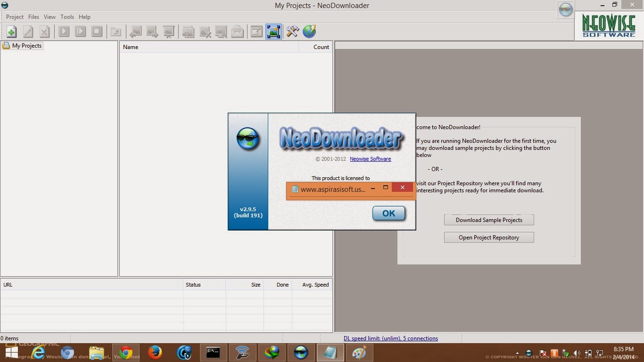
Task: Open the Slideshow toolbar icon
Action: 168,32
